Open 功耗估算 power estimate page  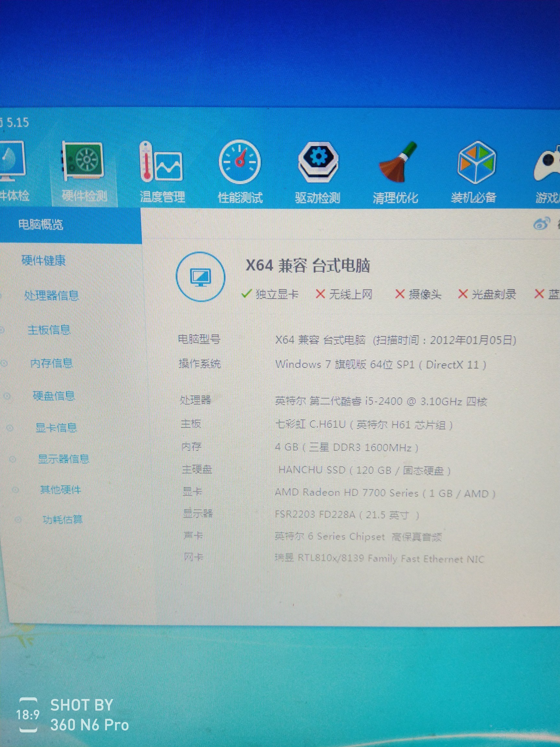point(63,519)
